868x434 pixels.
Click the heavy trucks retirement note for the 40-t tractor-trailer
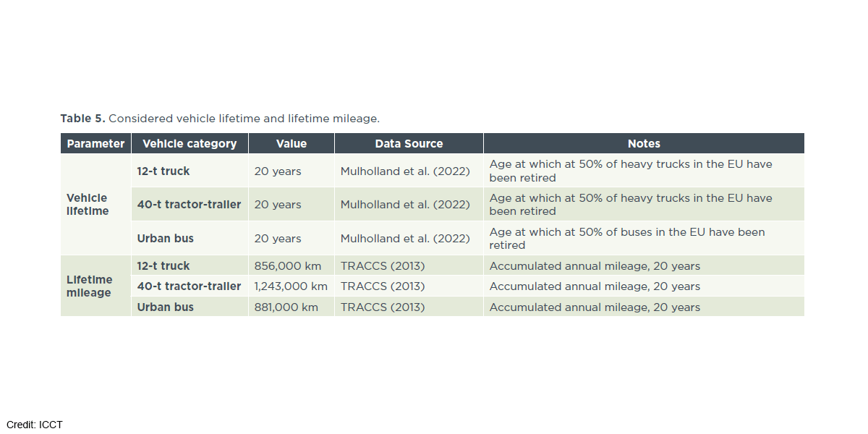tap(631, 204)
